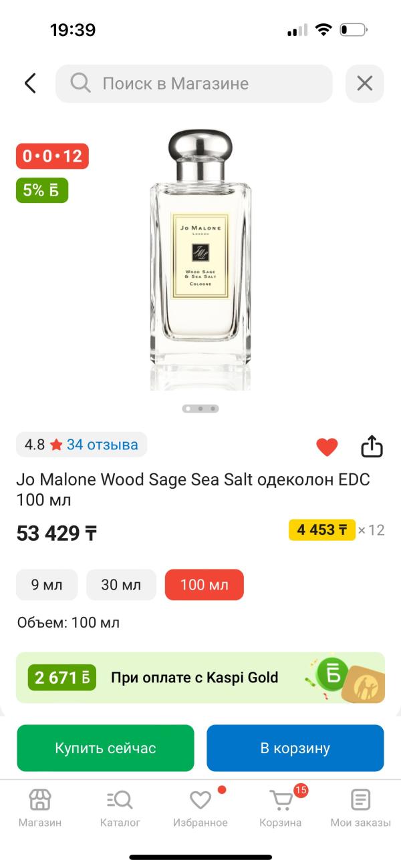Remove from favorites with the red heart

pos(327,447)
